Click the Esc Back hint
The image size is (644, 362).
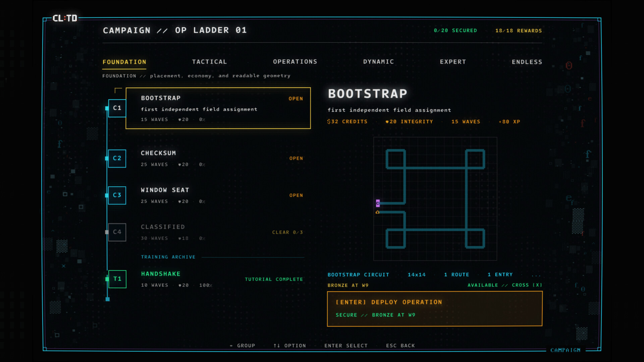click(400, 346)
